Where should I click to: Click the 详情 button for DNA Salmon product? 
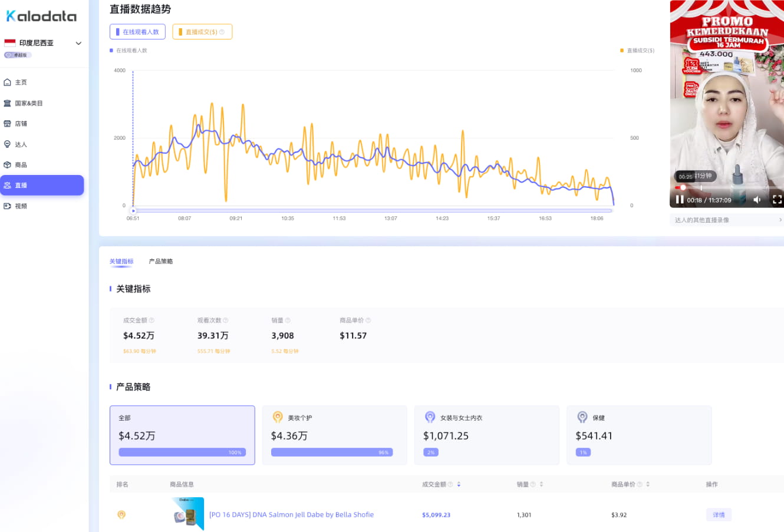pyautogui.click(x=719, y=515)
